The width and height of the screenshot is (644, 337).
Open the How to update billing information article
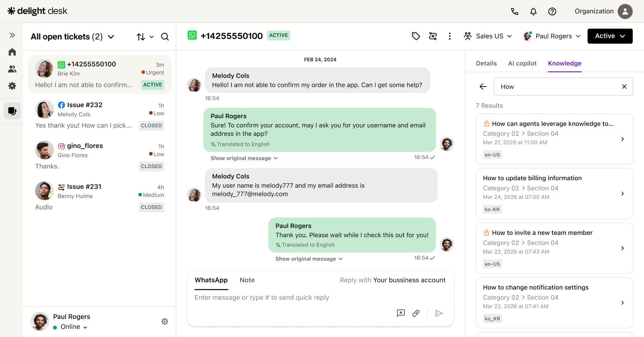click(554, 193)
